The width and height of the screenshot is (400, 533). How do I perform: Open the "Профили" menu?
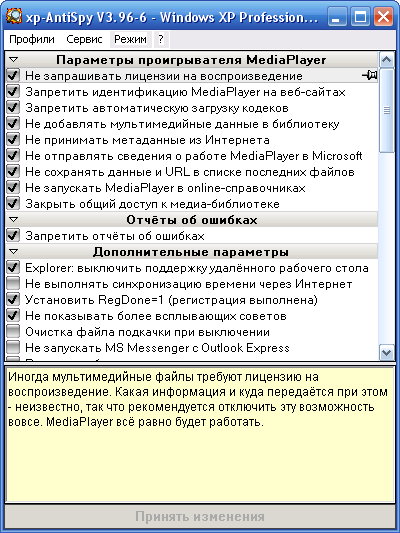point(32,39)
